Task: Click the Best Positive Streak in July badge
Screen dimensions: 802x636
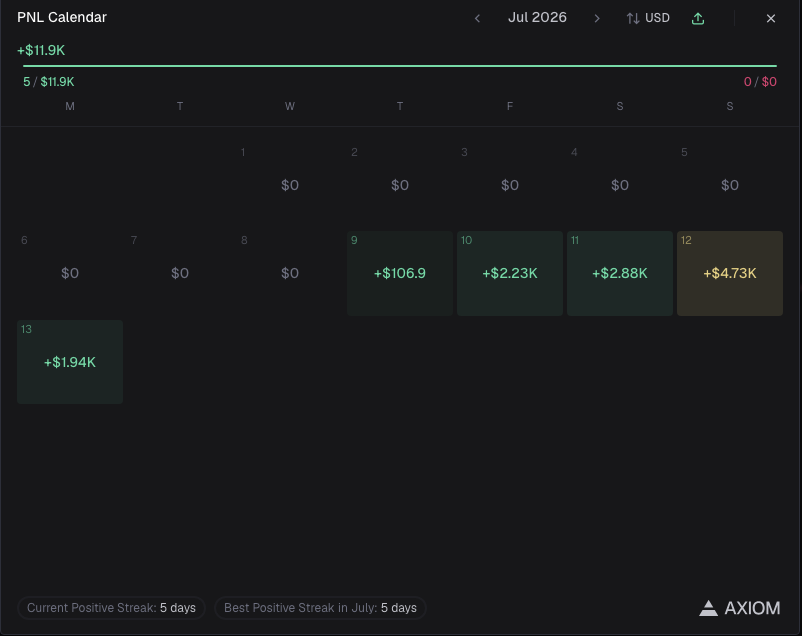Action: coord(320,608)
